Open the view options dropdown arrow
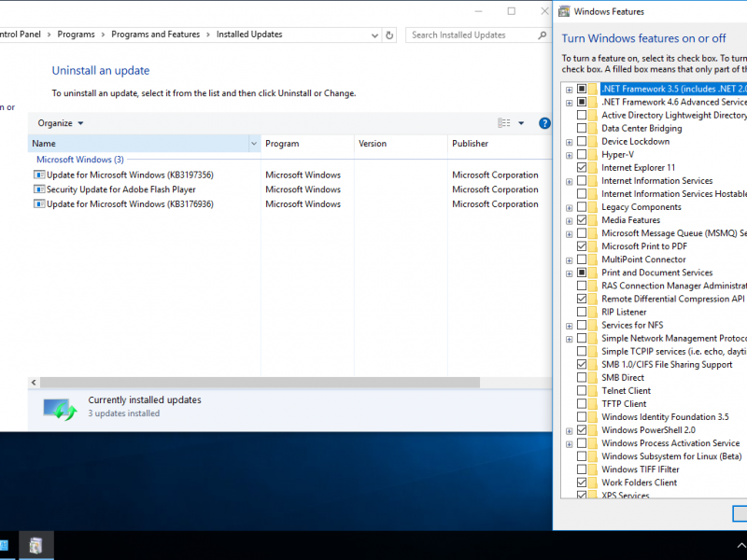 coord(521,123)
